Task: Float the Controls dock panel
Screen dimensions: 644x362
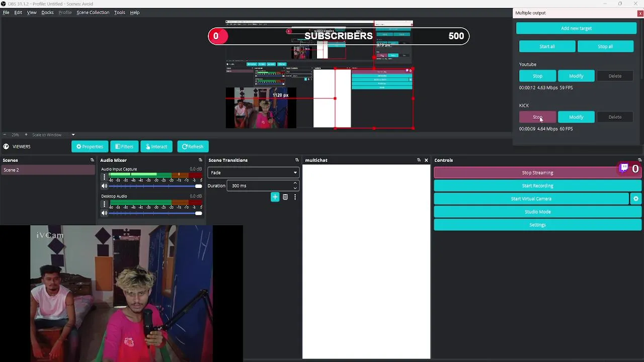Action: [x=640, y=160]
